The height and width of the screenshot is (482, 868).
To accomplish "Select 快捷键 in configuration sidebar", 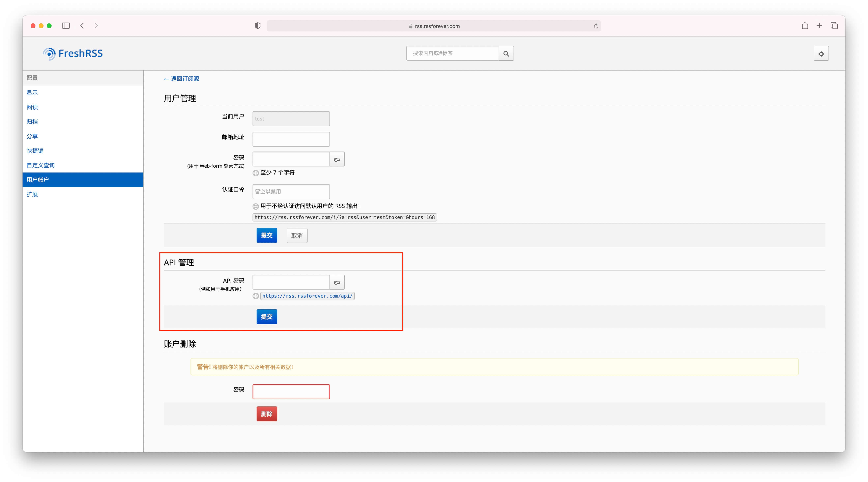I will click(35, 151).
